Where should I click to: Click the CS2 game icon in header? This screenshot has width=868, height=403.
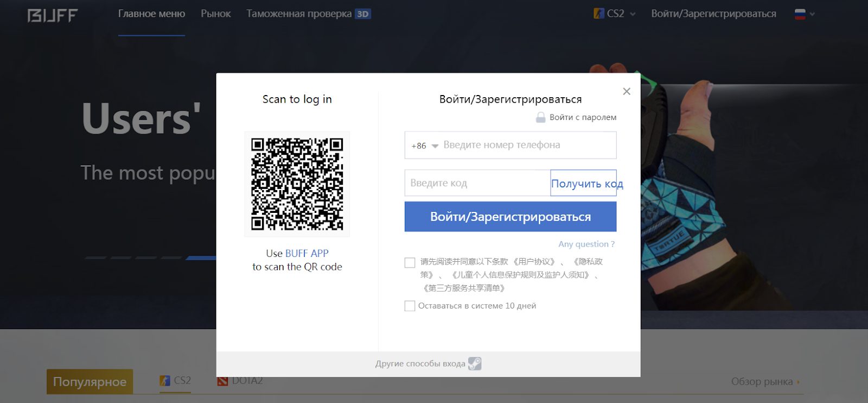point(599,14)
